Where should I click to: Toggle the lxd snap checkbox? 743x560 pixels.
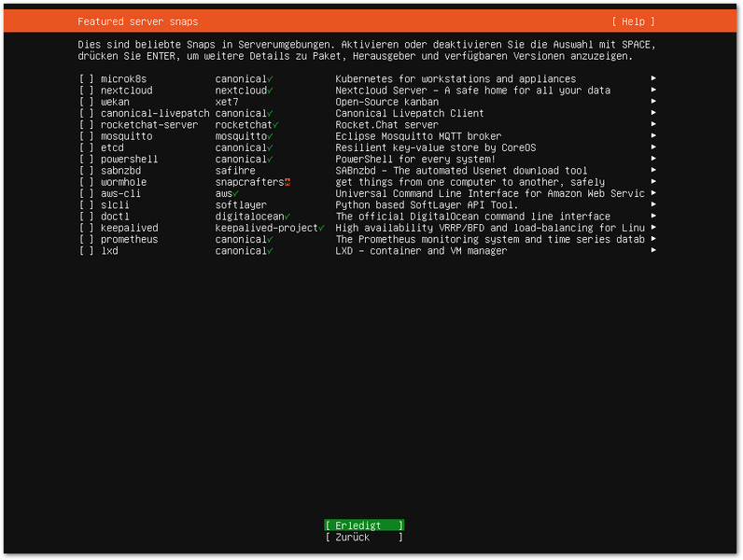[87, 251]
